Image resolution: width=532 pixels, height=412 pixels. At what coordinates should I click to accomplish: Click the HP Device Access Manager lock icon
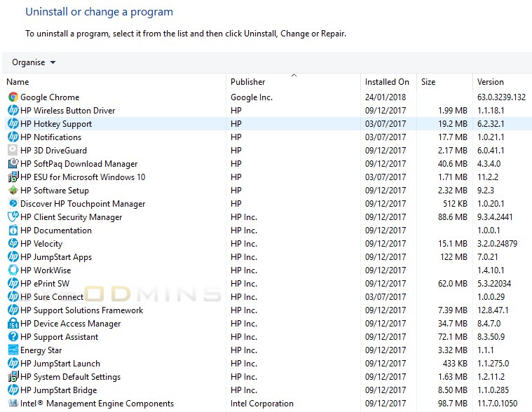(x=13, y=324)
